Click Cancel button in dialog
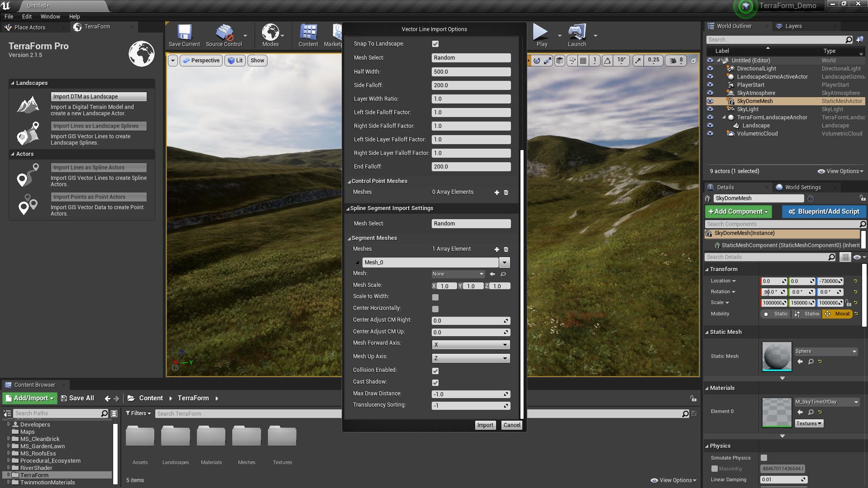 (512, 425)
